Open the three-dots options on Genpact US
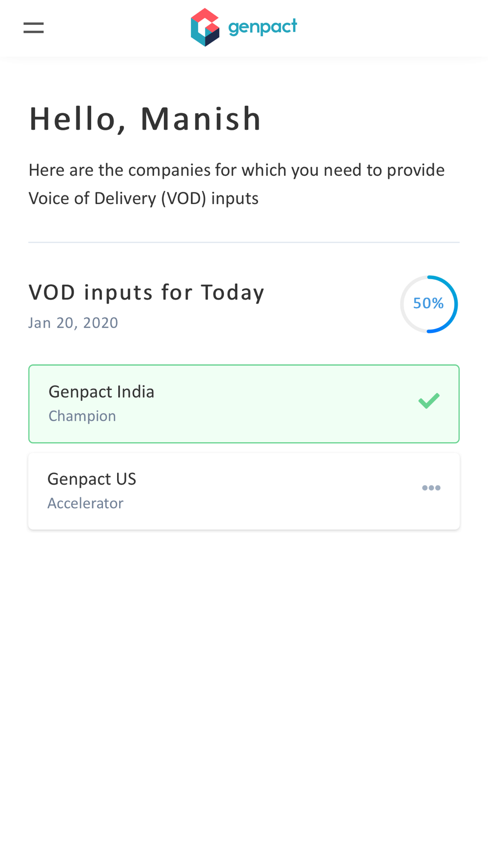The image size is (488, 868). (431, 488)
